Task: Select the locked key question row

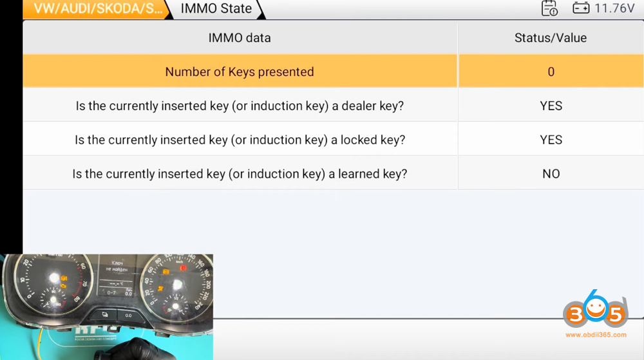Action: click(x=240, y=140)
